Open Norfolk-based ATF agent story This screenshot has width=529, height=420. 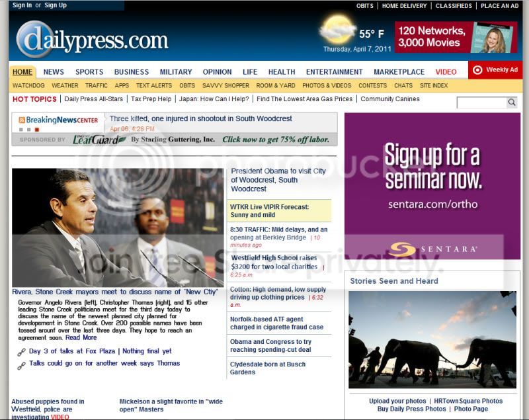click(276, 323)
